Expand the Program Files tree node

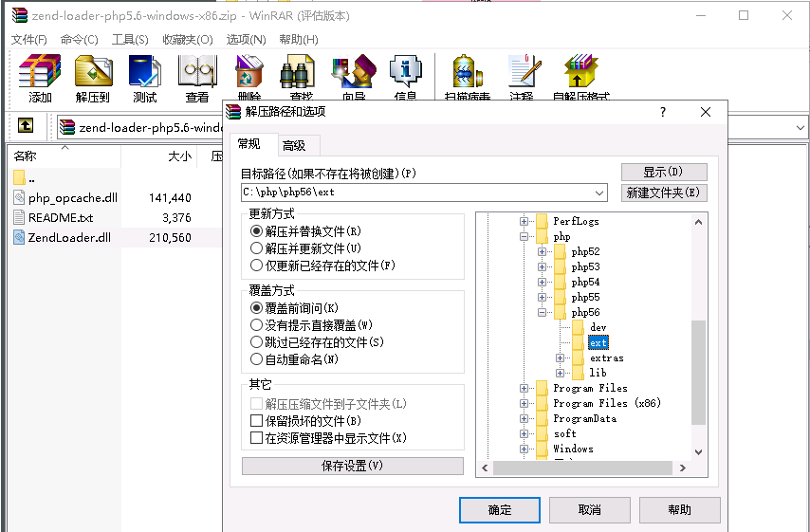click(x=524, y=388)
